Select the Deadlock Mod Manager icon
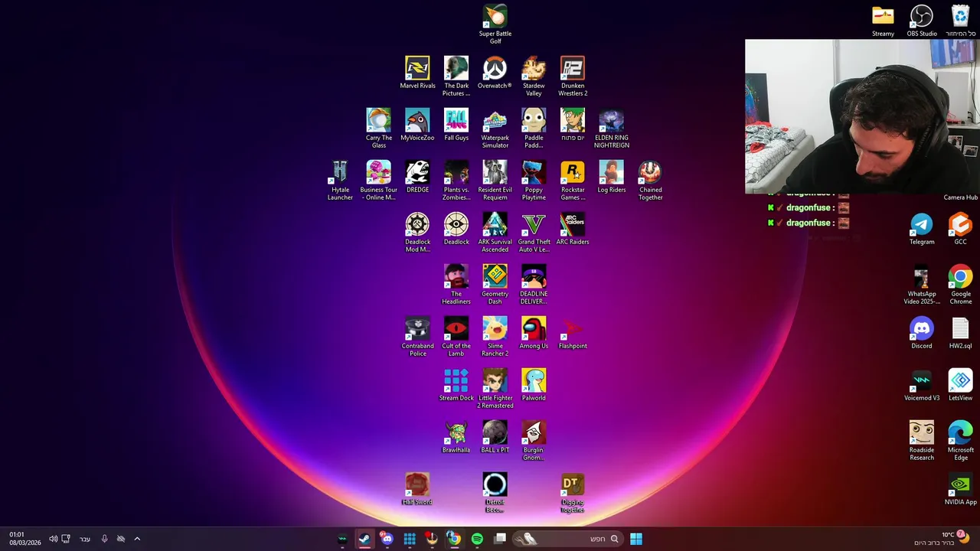 click(417, 232)
